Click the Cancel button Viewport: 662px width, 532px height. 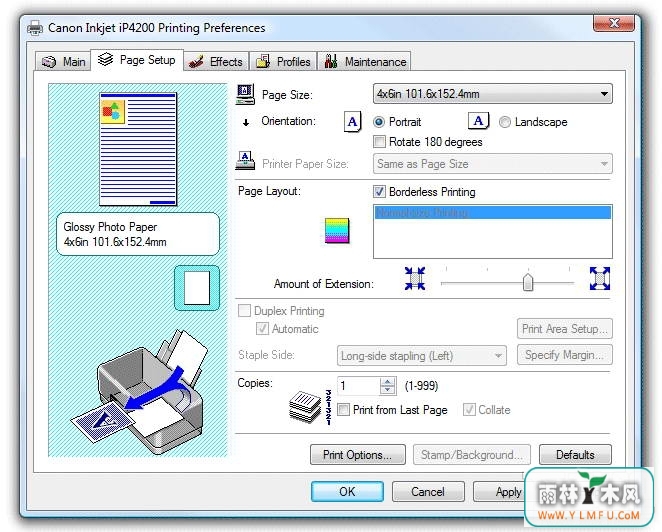tap(428, 491)
